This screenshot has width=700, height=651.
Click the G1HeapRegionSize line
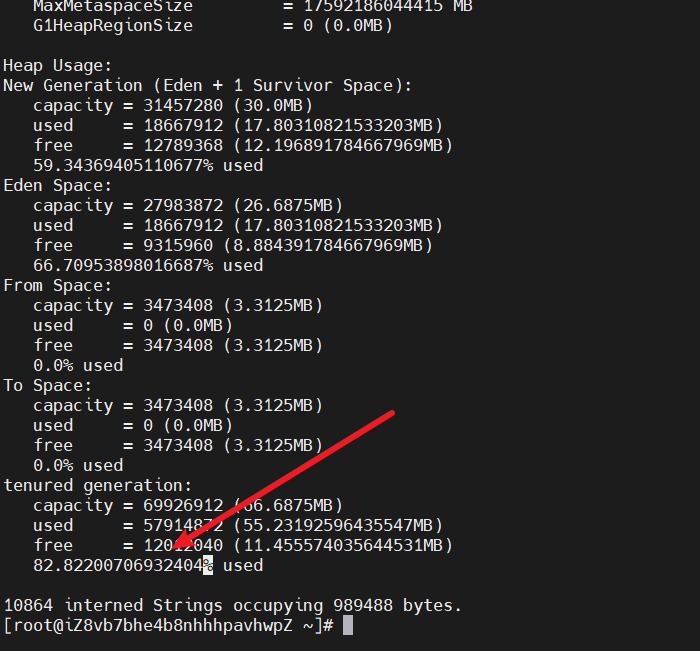(212, 25)
